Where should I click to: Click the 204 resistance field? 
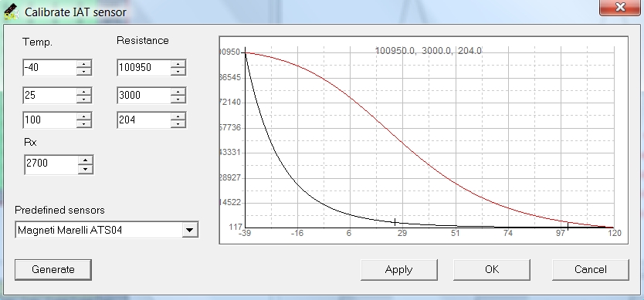click(144, 120)
